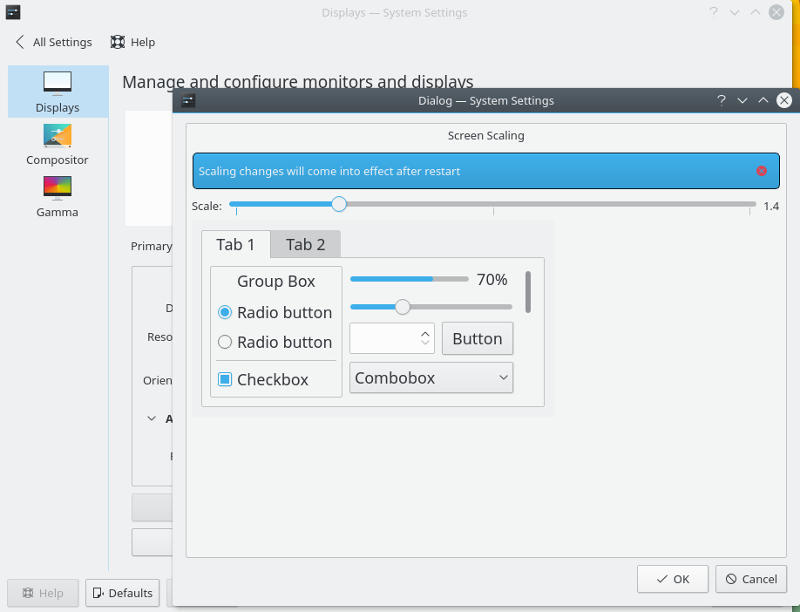Viewport: 800px width, 612px height.
Task: Open the Displays section in the sidebar
Action: (x=57, y=92)
